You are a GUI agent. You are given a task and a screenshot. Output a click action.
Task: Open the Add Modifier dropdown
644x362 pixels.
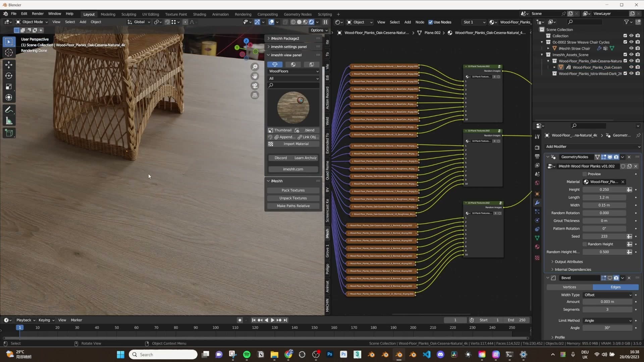(x=593, y=146)
